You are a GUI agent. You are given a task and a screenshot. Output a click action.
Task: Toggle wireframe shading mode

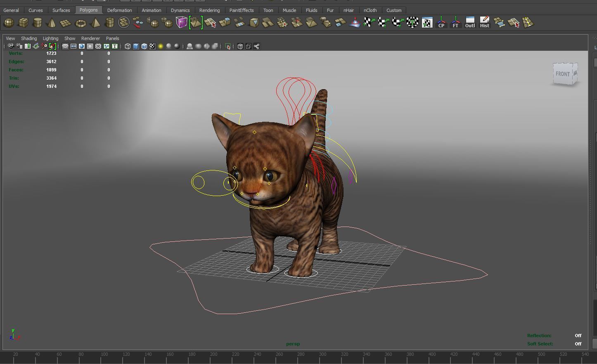coord(128,46)
